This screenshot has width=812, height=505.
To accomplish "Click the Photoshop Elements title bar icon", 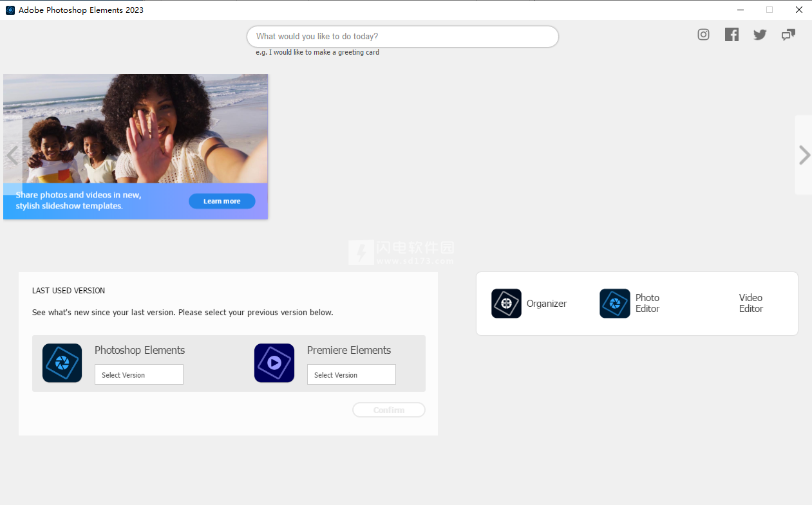I will coord(10,10).
